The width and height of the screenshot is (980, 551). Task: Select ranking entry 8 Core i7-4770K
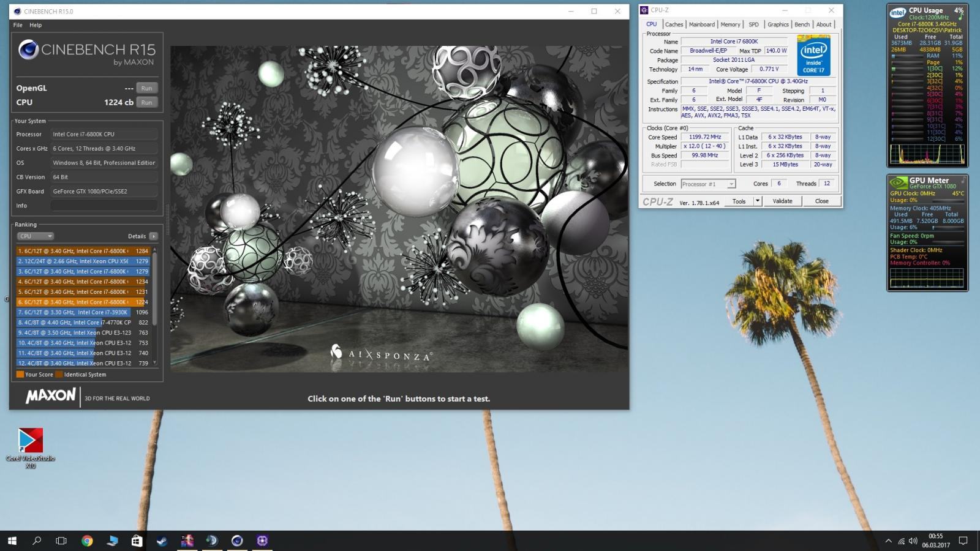click(x=83, y=323)
